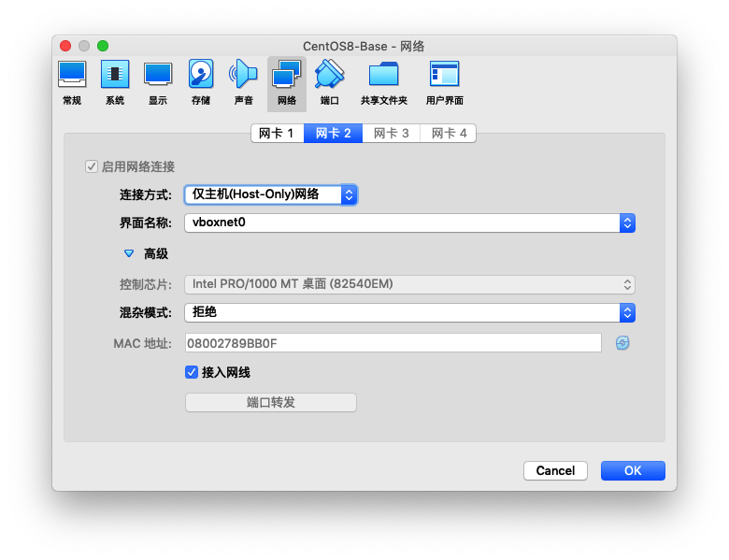Switch to the 网卡 3 tab
The image size is (729, 560).
coord(392,133)
